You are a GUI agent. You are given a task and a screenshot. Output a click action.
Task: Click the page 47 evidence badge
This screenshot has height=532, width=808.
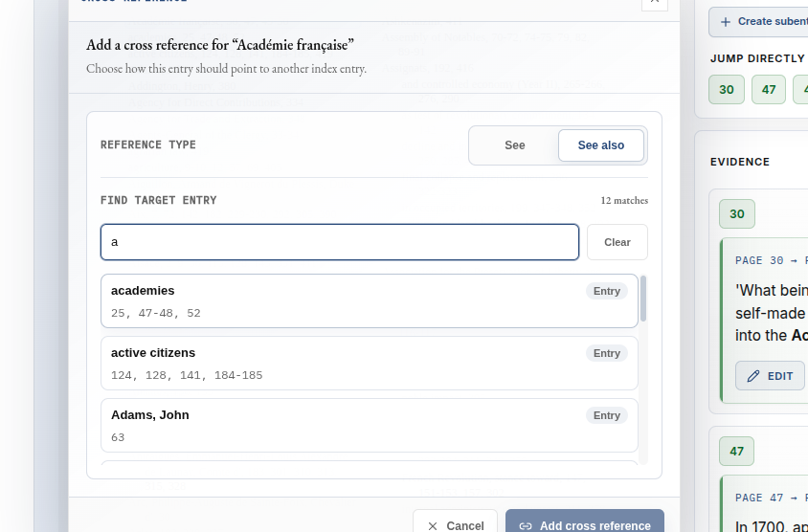(x=736, y=451)
